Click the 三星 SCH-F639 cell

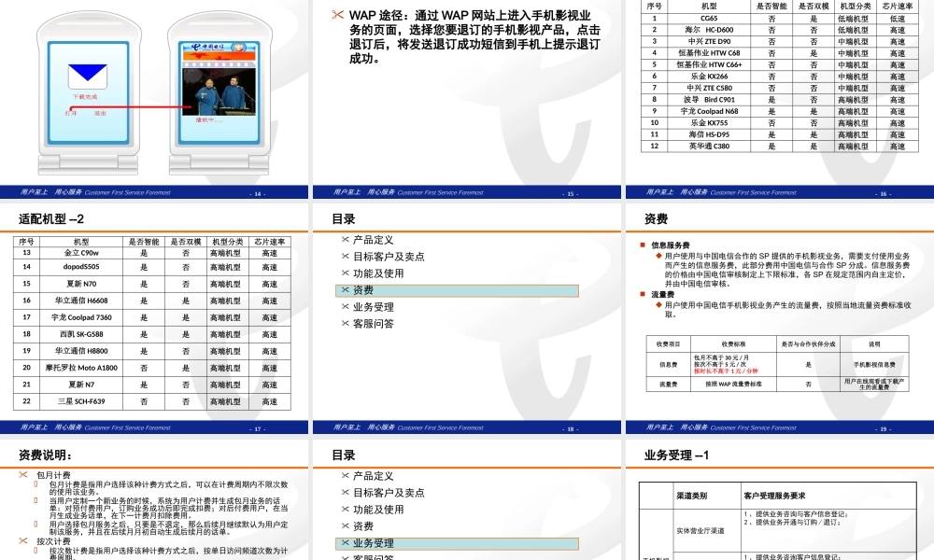pyautogui.click(x=81, y=401)
